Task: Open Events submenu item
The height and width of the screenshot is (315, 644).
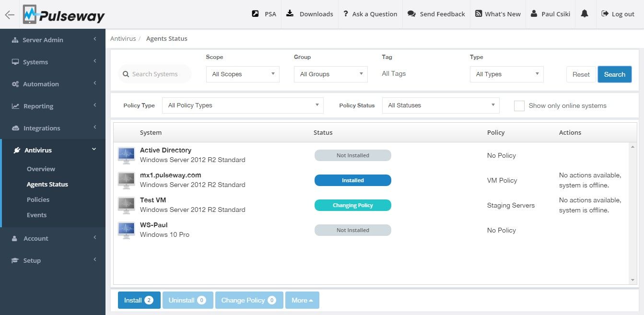Action: (36, 215)
